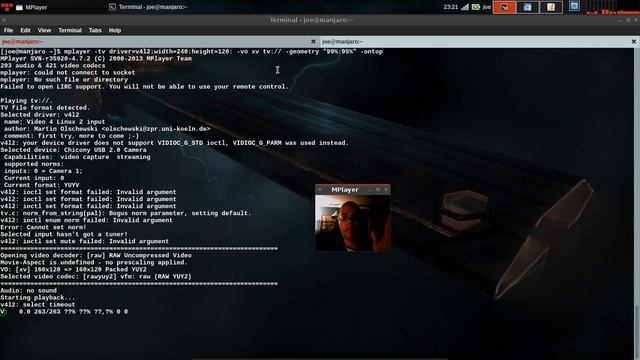Close the MPlayer webcam window
640x360 pixels.
click(x=386, y=190)
